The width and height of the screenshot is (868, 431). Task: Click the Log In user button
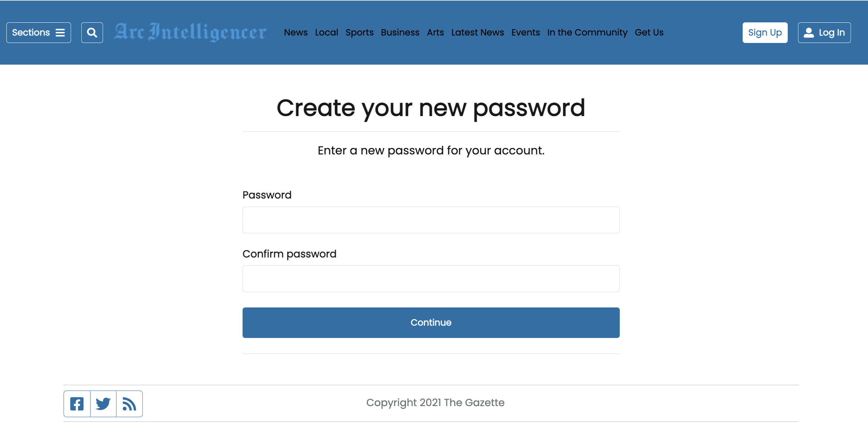tap(824, 33)
